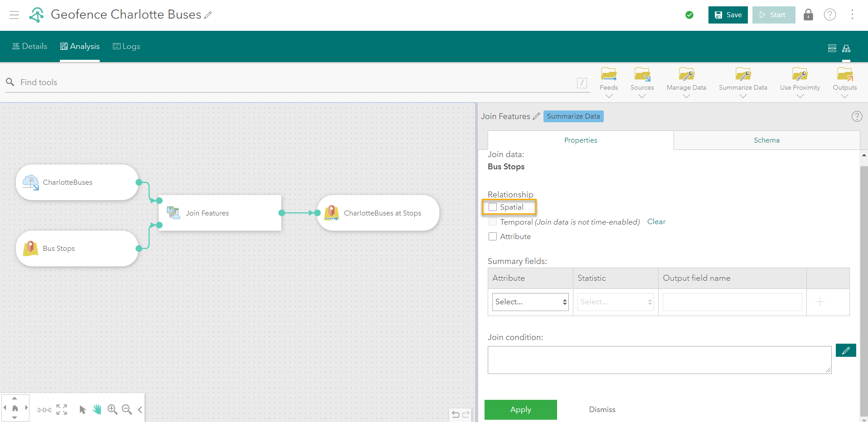Toggle the Temporal relationship checkbox

pos(493,222)
